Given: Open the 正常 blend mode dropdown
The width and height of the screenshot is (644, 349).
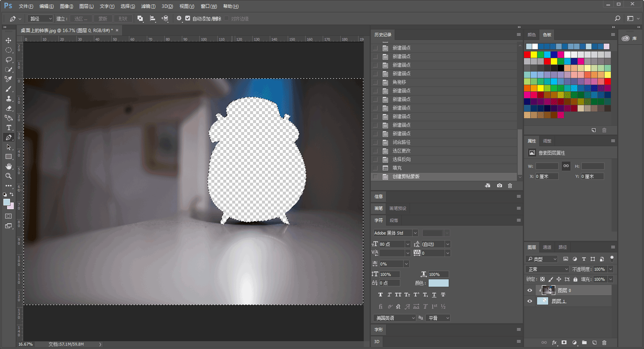Looking at the screenshot, I should [x=547, y=269].
